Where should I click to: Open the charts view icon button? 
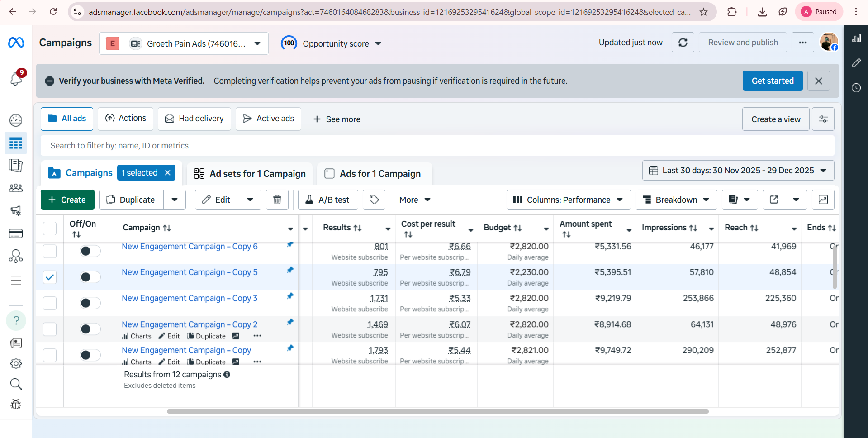click(x=823, y=200)
